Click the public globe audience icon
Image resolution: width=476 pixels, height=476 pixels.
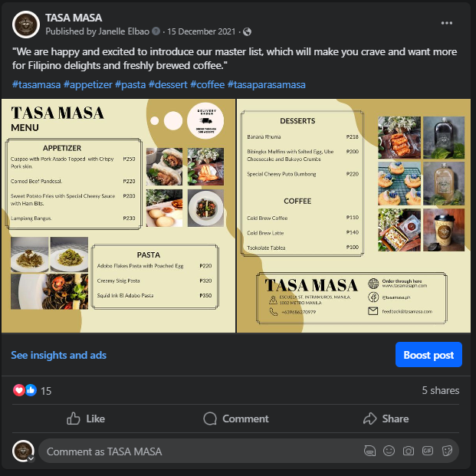pos(247,32)
